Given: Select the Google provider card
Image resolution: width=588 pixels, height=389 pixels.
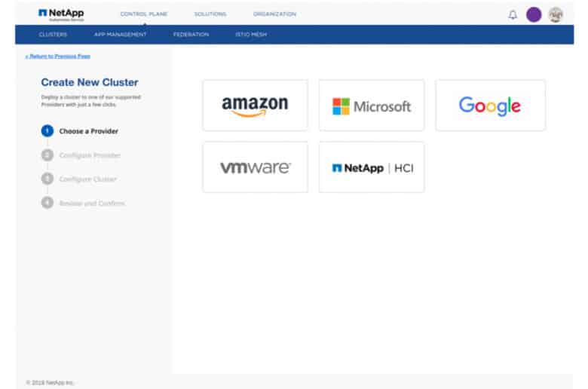Looking at the screenshot, I should 490,106.
